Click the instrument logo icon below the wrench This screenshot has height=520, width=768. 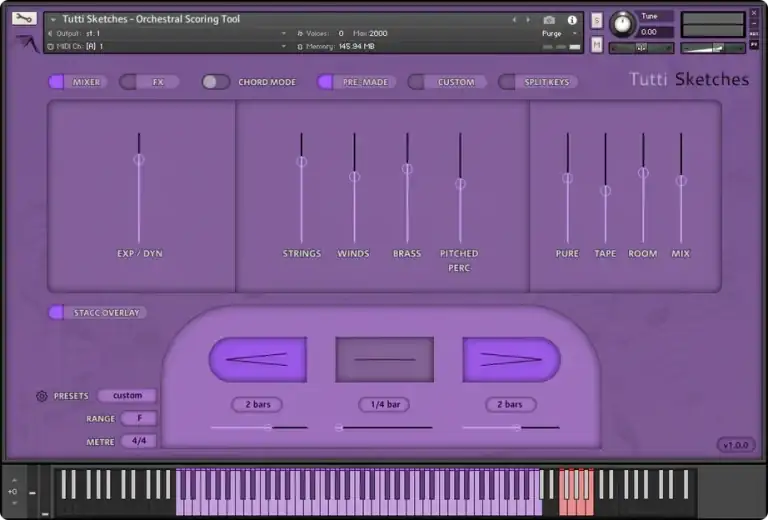click(27, 43)
